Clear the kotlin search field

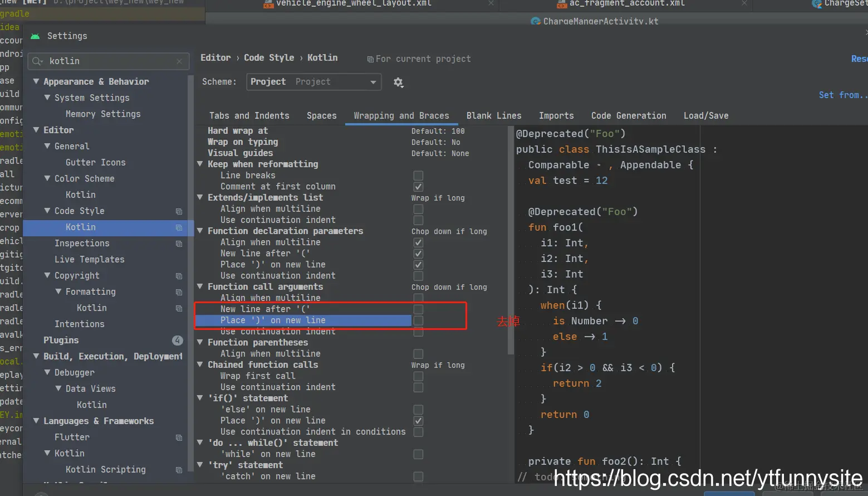pyautogui.click(x=179, y=61)
